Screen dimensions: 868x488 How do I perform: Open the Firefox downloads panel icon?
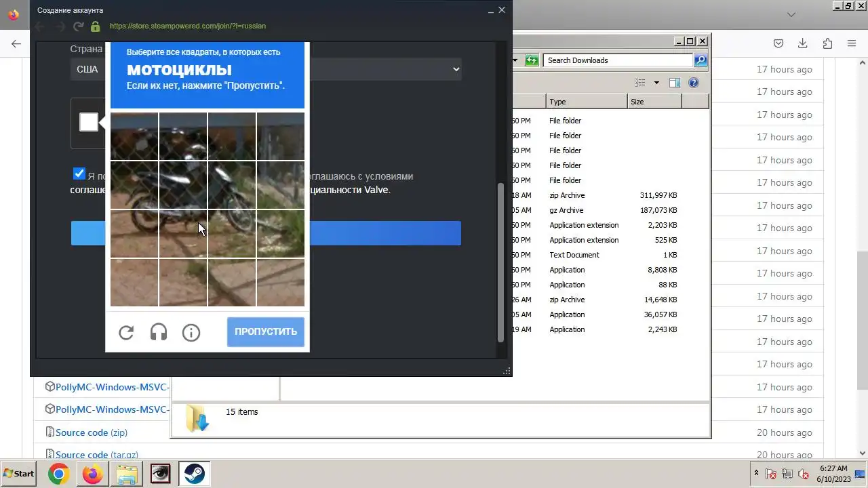point(803,43)
